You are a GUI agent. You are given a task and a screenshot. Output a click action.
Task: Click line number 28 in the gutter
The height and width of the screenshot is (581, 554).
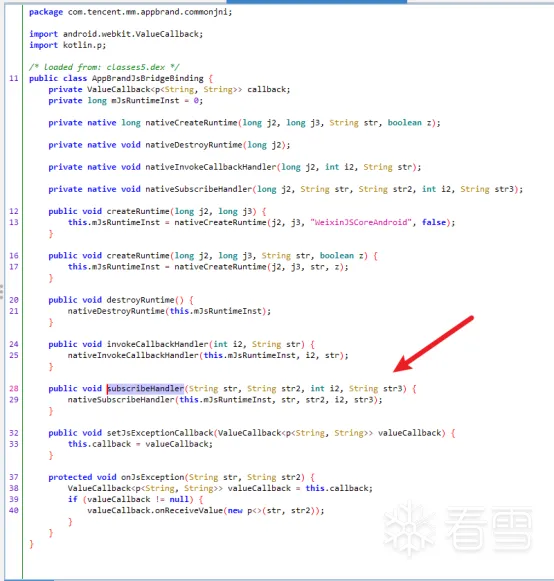[14, 388]
